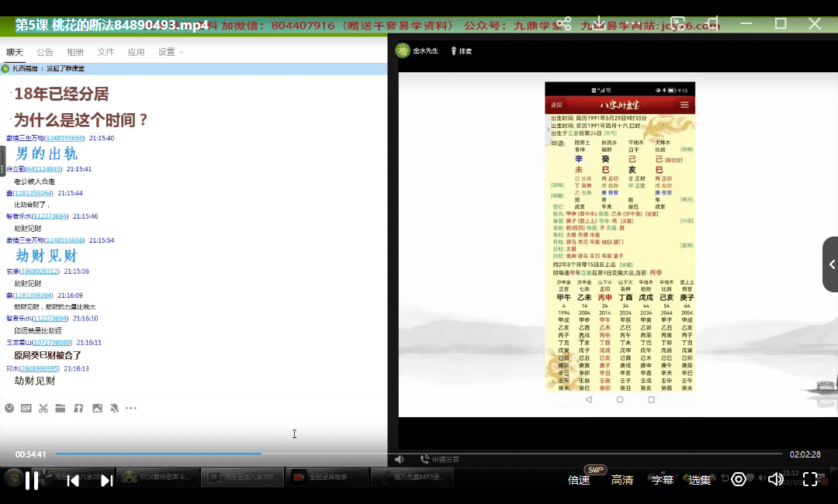Open the 高清 quality selector
This screenshot has width=838, height=504.
pos(622,480)
